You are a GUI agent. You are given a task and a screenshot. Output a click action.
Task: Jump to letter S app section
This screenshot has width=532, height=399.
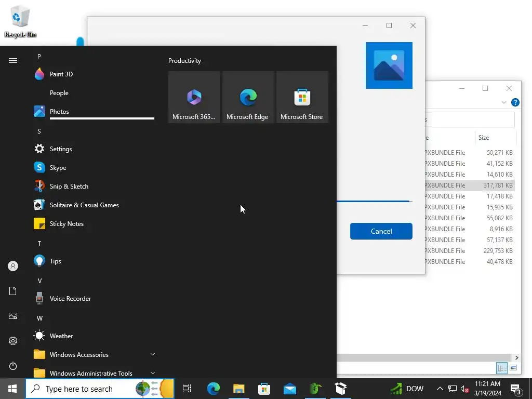click(39, 131)
